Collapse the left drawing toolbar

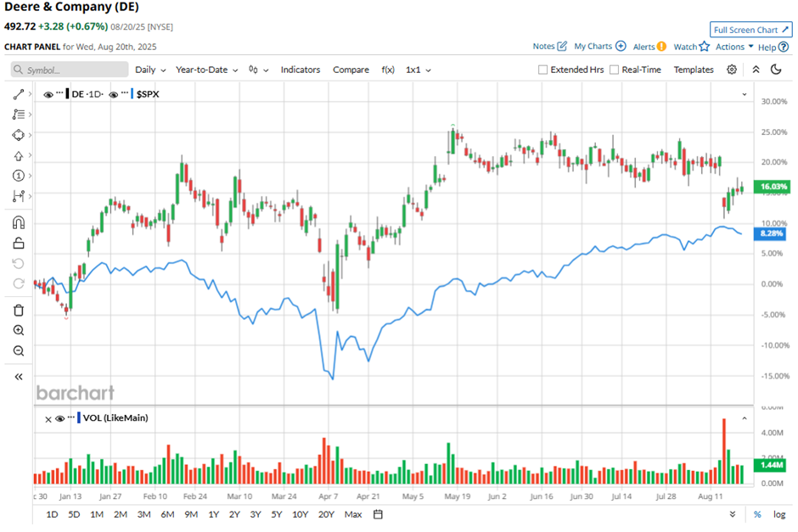coord(19,377)
